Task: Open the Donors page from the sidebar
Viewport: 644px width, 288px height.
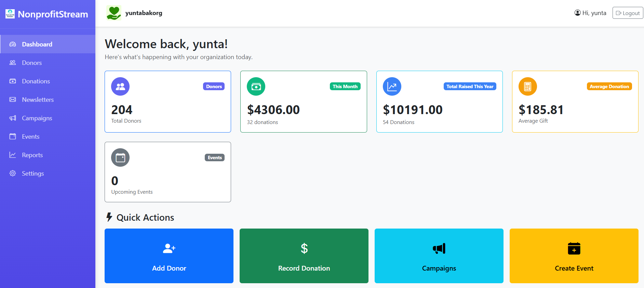Action: (x=32, y=63)
